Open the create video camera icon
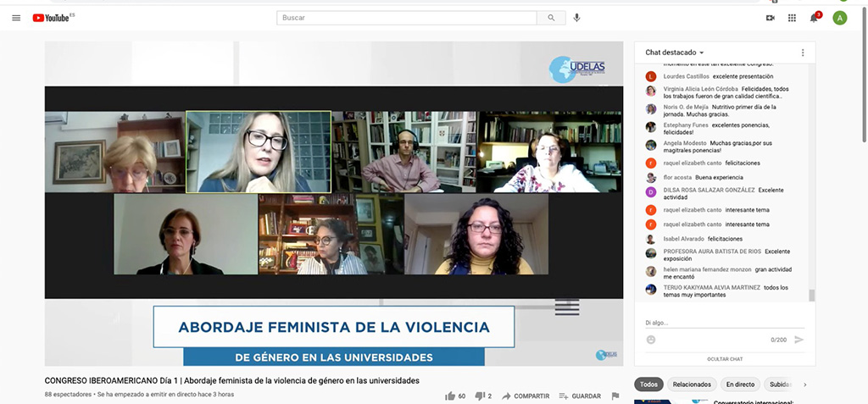The image size is (868, 404). point(770,18)
